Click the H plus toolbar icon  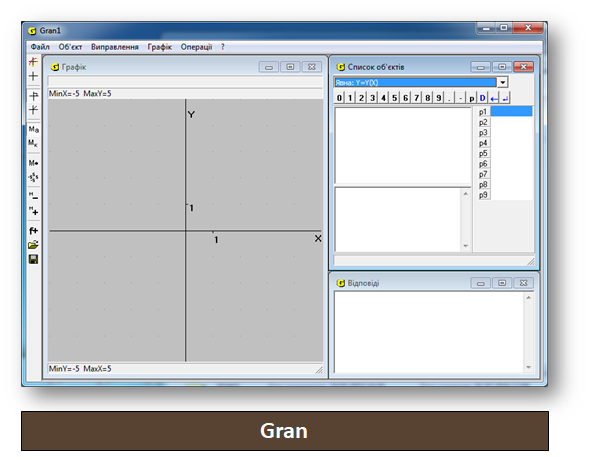tap(33, 211)
